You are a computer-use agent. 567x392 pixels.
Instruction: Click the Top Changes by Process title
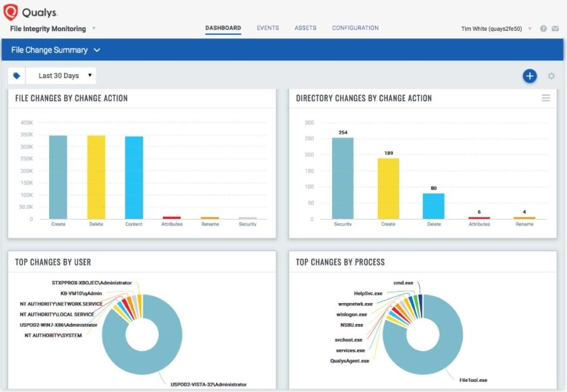pos(340,262)
